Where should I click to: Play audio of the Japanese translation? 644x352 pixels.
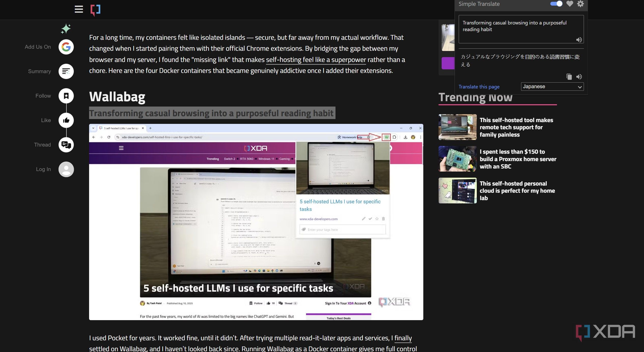579,77
